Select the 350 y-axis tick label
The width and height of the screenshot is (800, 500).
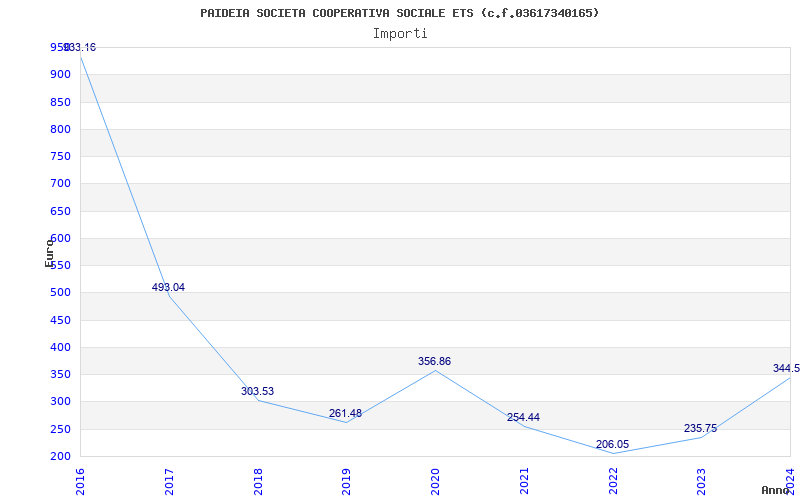pos(60,374)
